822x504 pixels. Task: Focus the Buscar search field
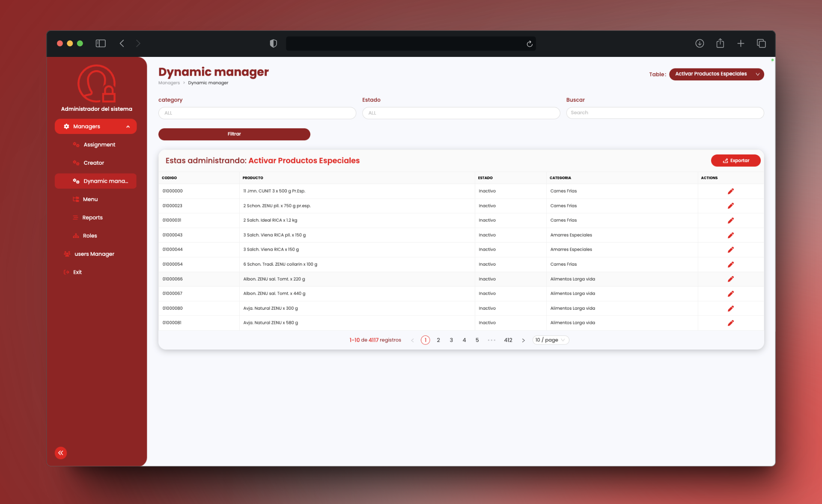pos(665,113)
